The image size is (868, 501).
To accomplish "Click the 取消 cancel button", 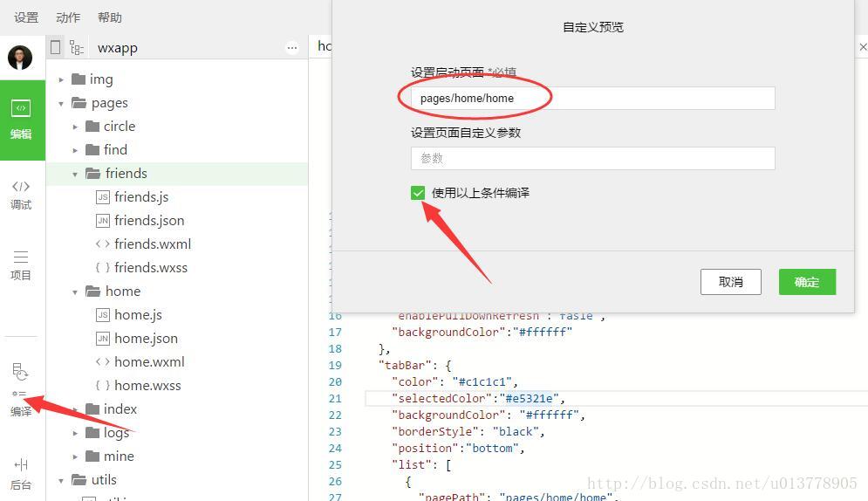I will pos(730,282).
